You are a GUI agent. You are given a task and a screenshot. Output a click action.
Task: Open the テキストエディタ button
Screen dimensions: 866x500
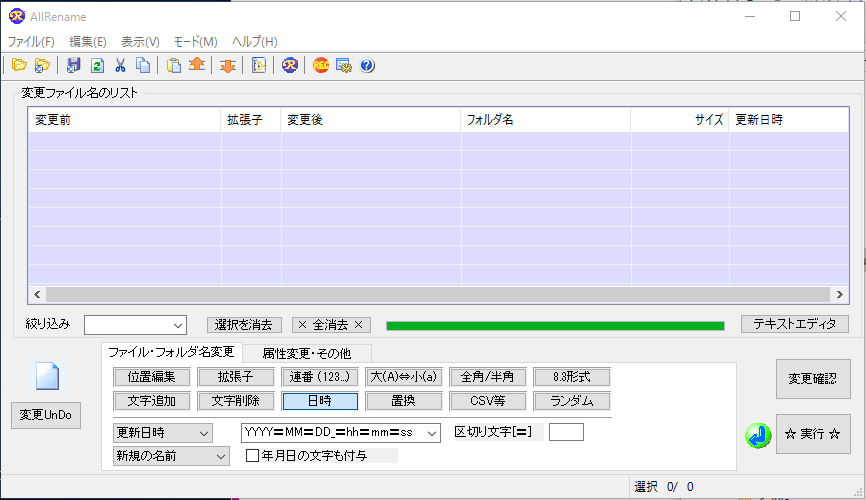click(795, 324)
